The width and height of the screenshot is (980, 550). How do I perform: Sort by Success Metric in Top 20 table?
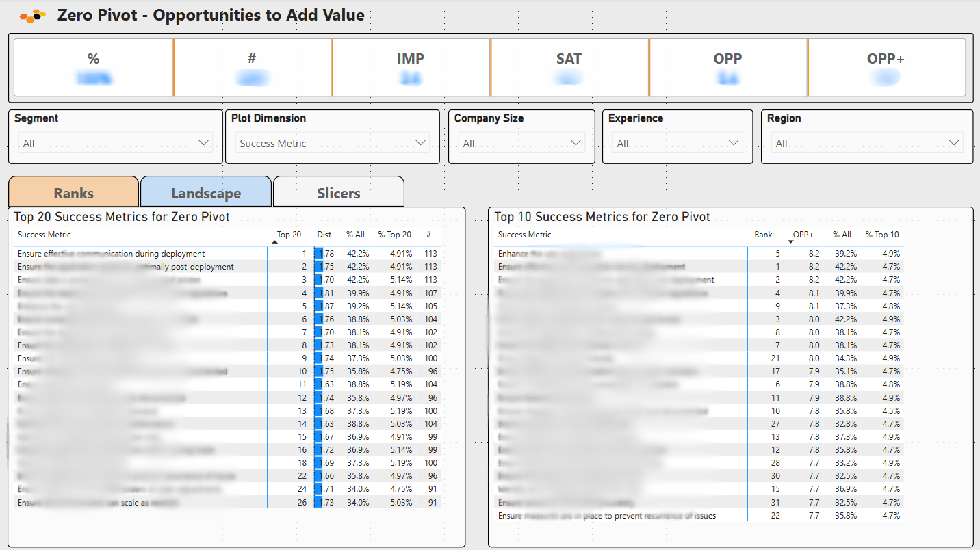[44, 235]
